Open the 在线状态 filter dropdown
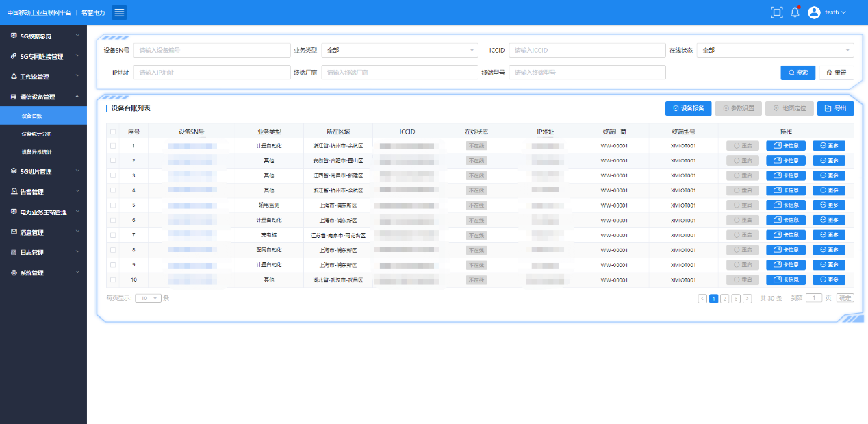Viewport: 868px width, 424px height. pyautogui.click(x=775, y=50)
